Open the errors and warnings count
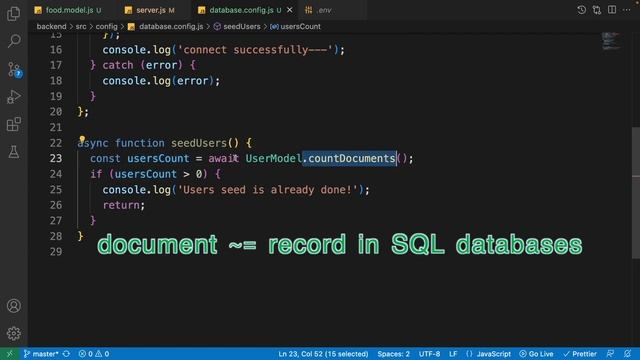 coord(94,354)
